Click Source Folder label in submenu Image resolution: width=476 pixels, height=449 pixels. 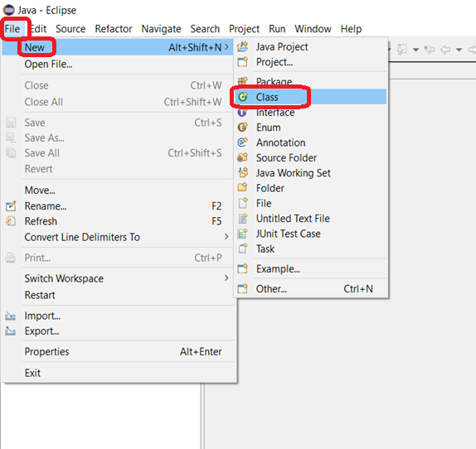point(286,157)
